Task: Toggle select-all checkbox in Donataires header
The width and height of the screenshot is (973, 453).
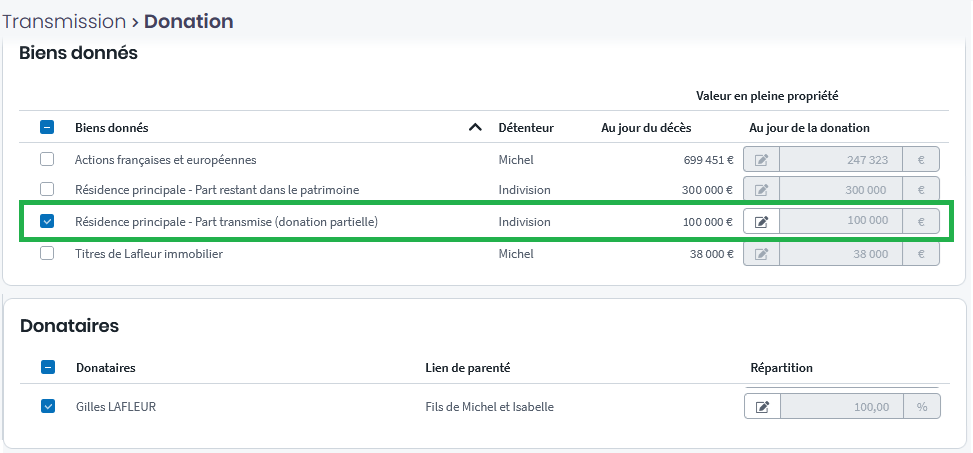Action: pyautogui.click(x=47, y=368)
